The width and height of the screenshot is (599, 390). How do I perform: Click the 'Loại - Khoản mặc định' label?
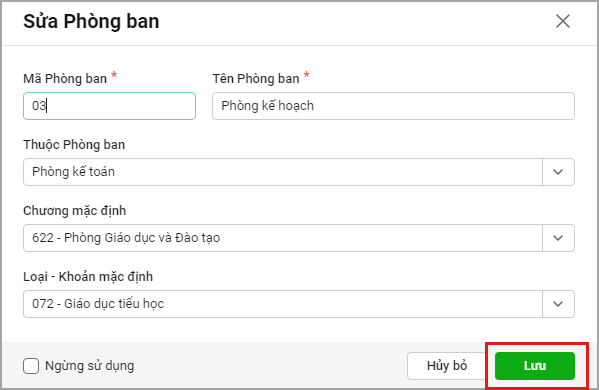tap(88, 277)
